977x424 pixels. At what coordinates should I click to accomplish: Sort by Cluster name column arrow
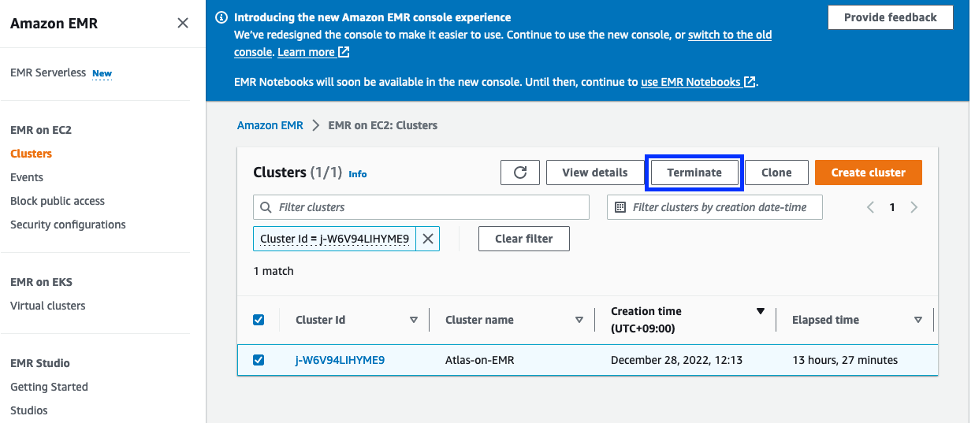[579, 320]
